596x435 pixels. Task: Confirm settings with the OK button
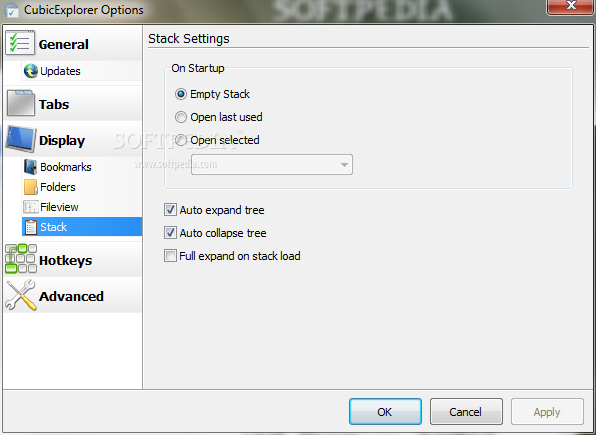(x=385, y=411)
